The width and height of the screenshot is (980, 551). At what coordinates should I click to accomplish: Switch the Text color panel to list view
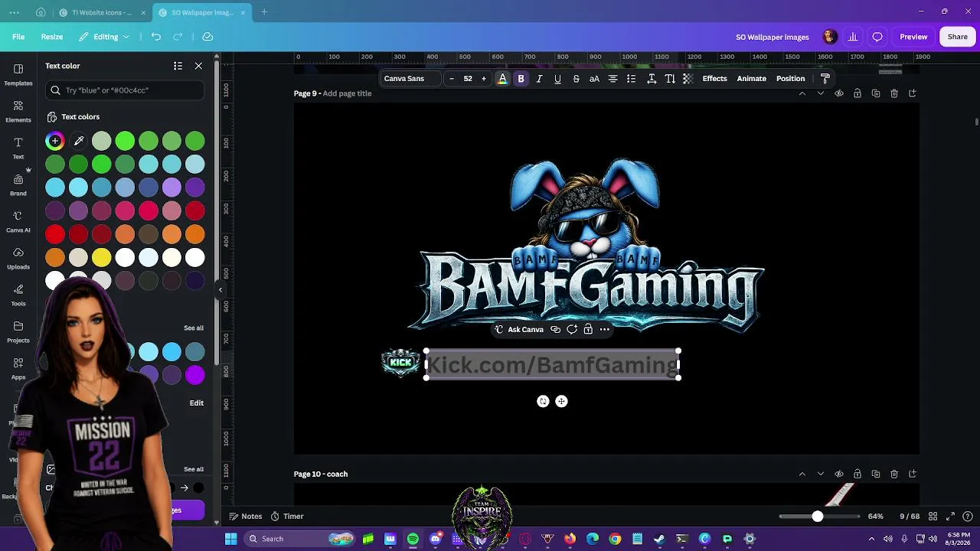(x=178, y=66)
